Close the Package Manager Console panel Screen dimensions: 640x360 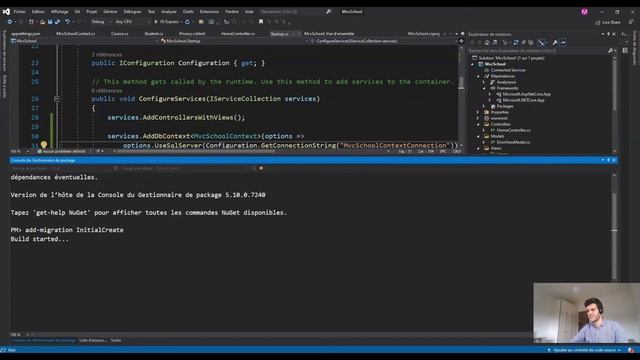614,160
